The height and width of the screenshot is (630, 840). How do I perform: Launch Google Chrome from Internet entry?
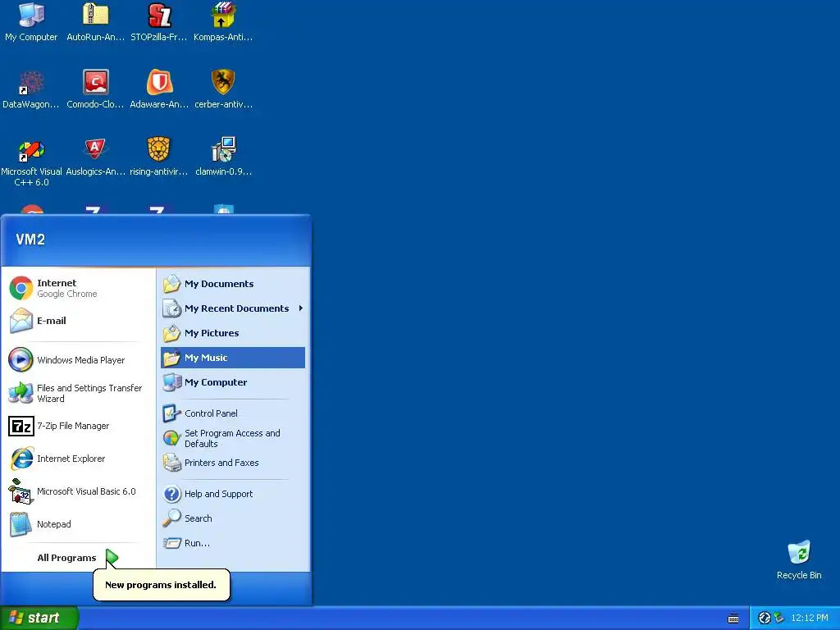78,288
